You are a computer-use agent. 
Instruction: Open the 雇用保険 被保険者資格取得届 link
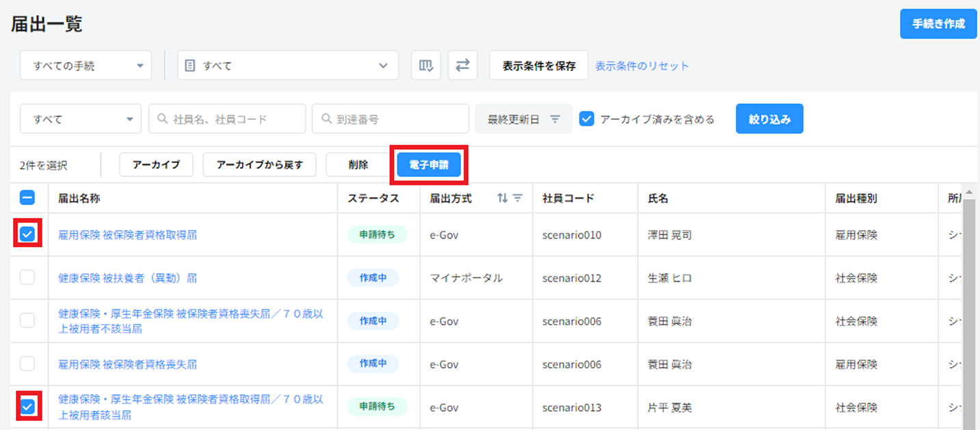tap(128, 234)
